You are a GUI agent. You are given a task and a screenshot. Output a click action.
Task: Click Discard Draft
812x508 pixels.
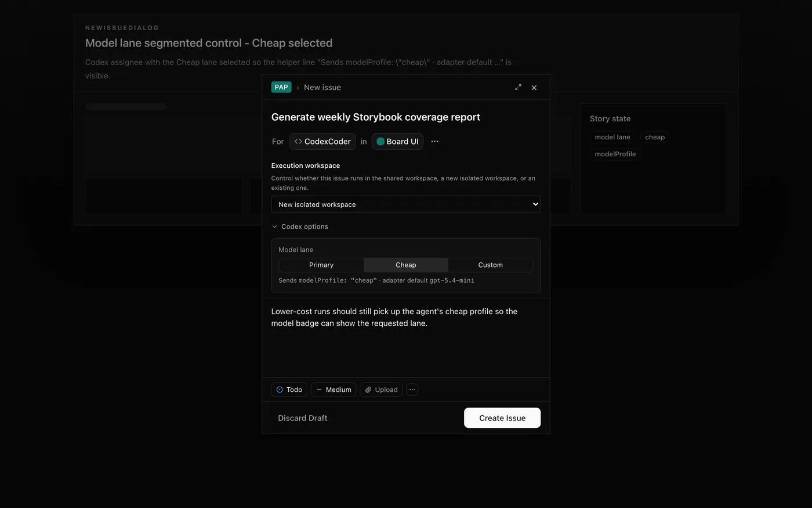click(x=303, y=418)
